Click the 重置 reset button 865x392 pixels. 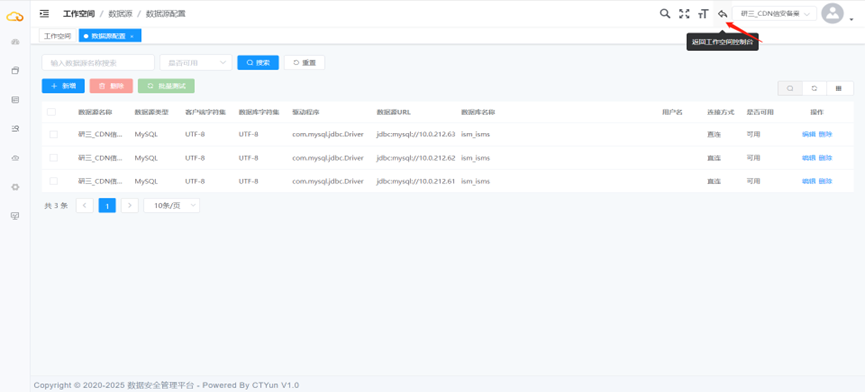coord(305,63)
